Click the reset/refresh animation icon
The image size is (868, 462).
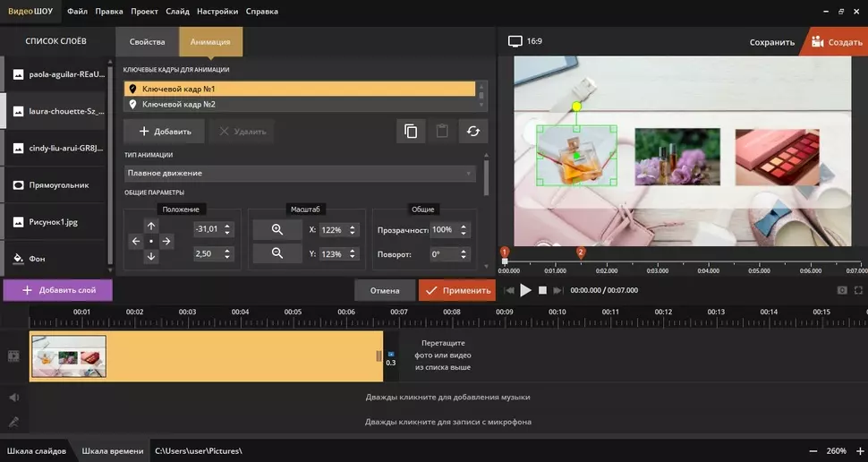(472, 132)
